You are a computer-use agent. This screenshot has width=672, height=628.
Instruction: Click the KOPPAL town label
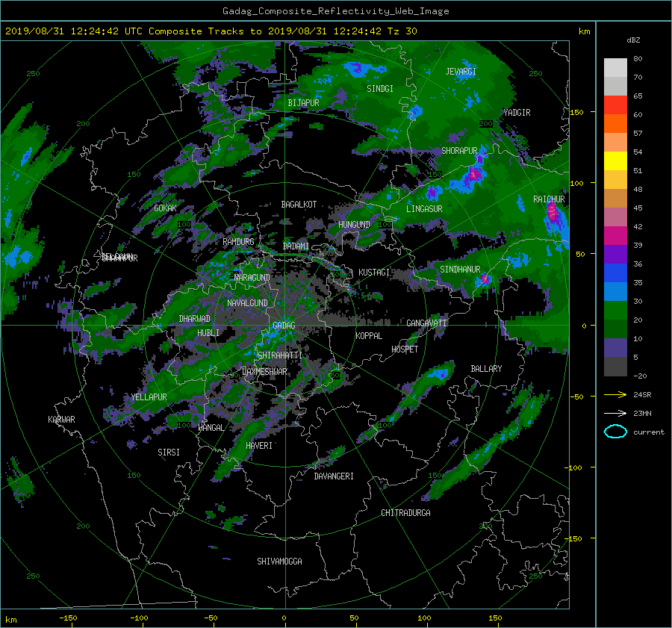coord(369,336)
